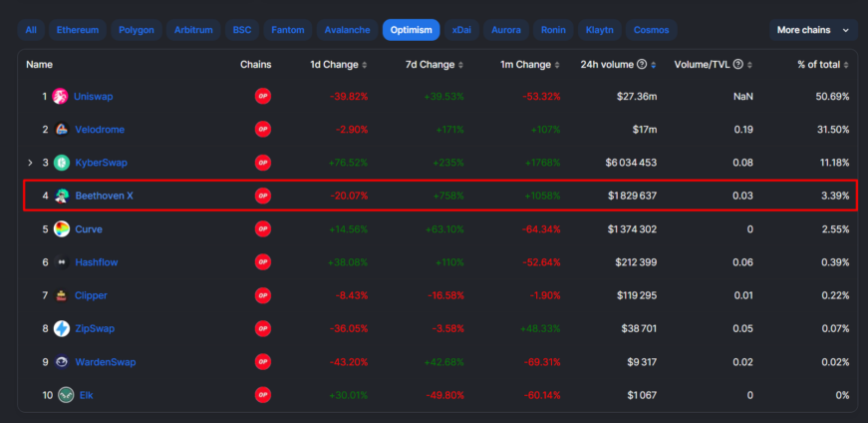Open the Velodrome protocol link
Image resolution: width=868 pixels, height=423 pixels.
[x=100, y=130]
